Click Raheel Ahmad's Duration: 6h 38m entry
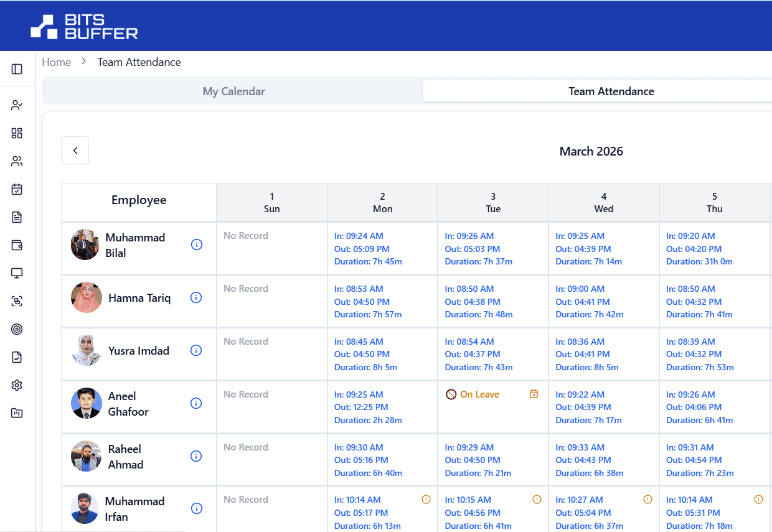 tap(589, 474)
